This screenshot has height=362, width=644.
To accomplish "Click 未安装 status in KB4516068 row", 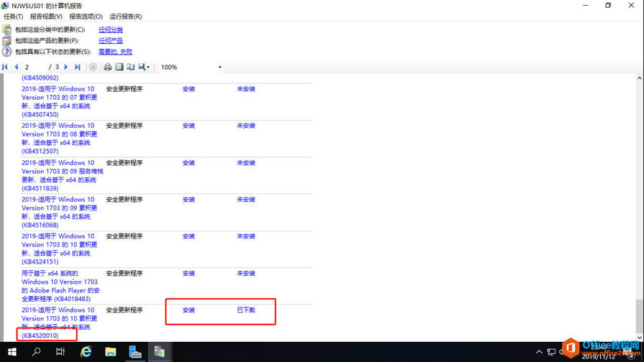I will tap(246, 200).
